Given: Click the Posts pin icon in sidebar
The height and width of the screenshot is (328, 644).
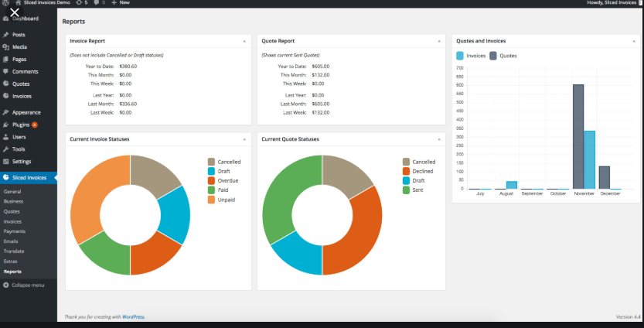Looking at the screenshot, I should pyautogui.click(x=5, y=35).
